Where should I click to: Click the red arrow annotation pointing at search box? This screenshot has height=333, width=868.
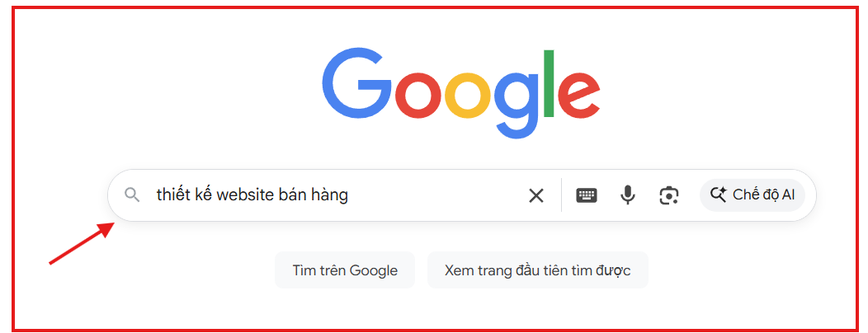pyautogui.click(x=82, y=243)
